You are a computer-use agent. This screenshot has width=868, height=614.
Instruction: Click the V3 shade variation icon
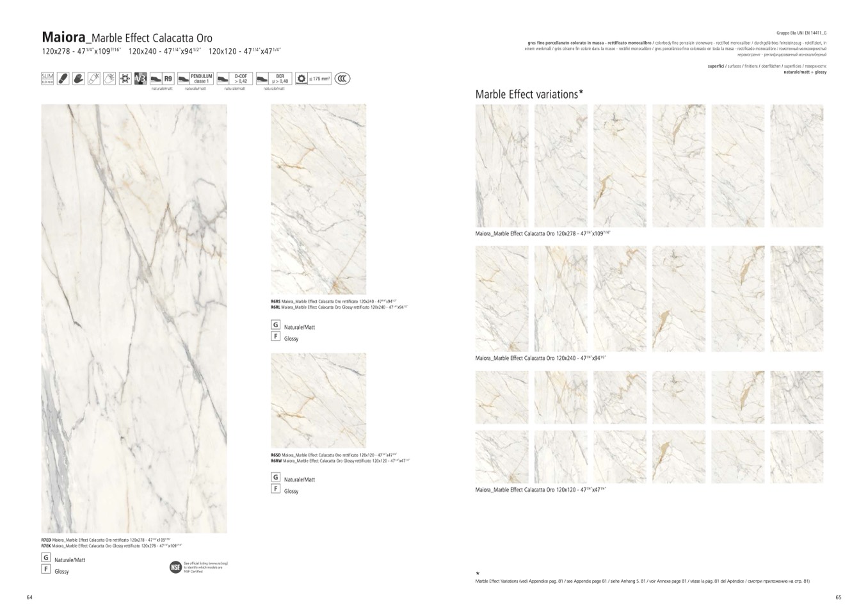coord(140,79)
